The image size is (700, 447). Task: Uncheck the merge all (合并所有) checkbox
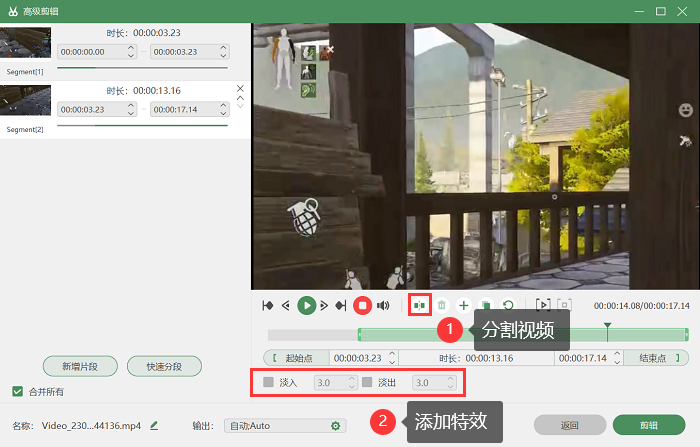coord(17,392)
